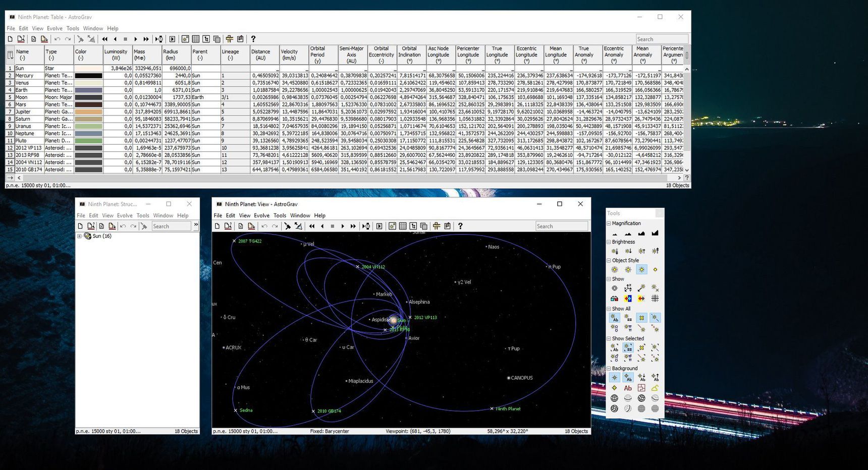Toggle star names 'Ab' icon in Background first row
Screen dimensions: 868x470
point(628,378)
